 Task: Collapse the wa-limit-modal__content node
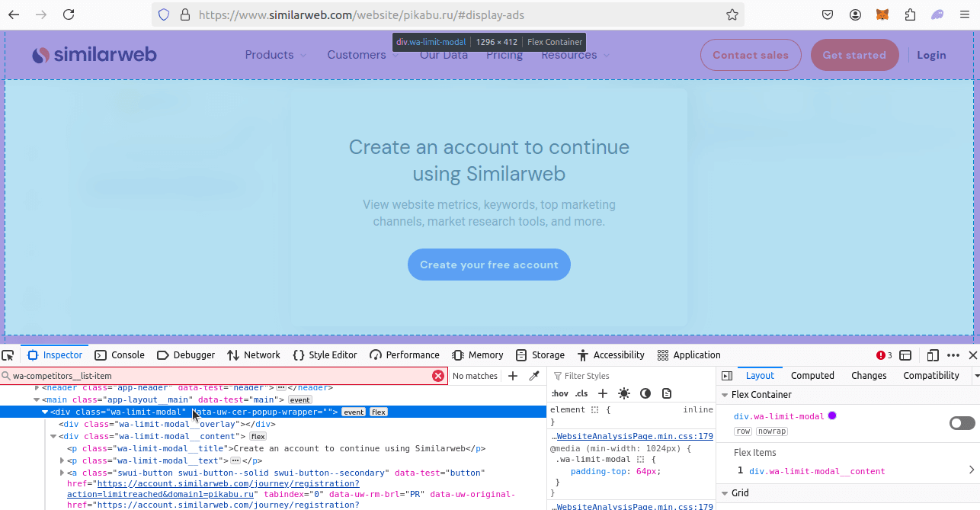(x=53, y=436)
